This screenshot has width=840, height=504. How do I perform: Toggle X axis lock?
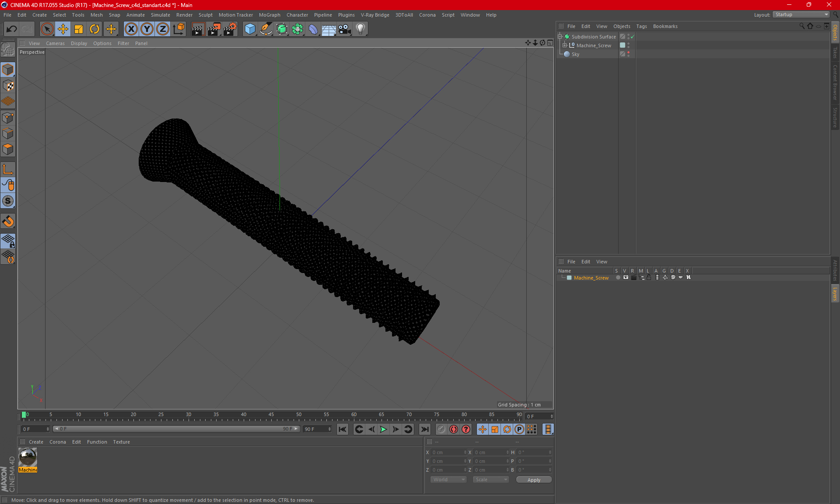click(x=131, y=29)
